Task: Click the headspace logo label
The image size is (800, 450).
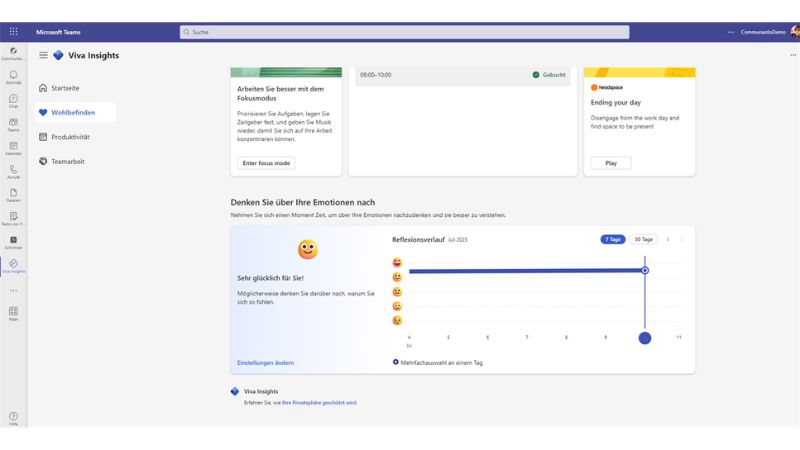Action: tap(607, 87)
